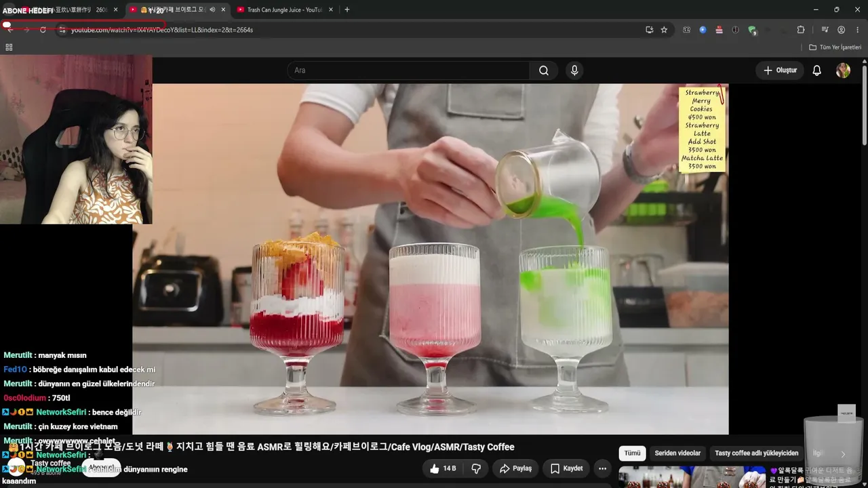868x488 pixels.
Task: Open the recommended video thumbnail below chips
Action: [x=692, y=477]
